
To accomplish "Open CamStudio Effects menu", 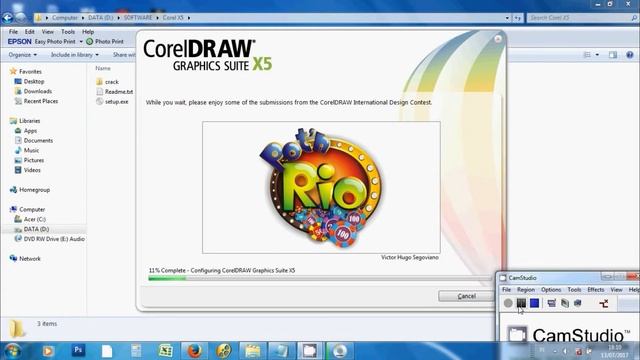I will [596, 289].
